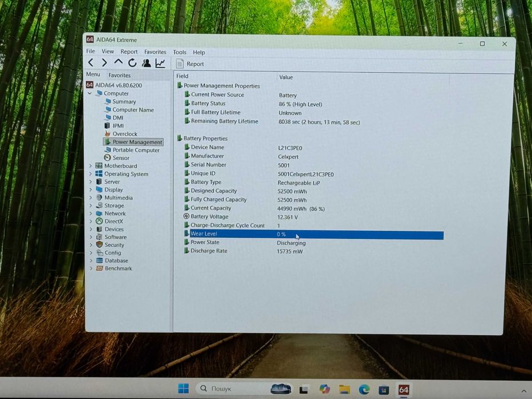Select the AIDA64 v6.80.6200 root node
The width and height of the screenshot is (532, 399).
click(x=115, y=85)
